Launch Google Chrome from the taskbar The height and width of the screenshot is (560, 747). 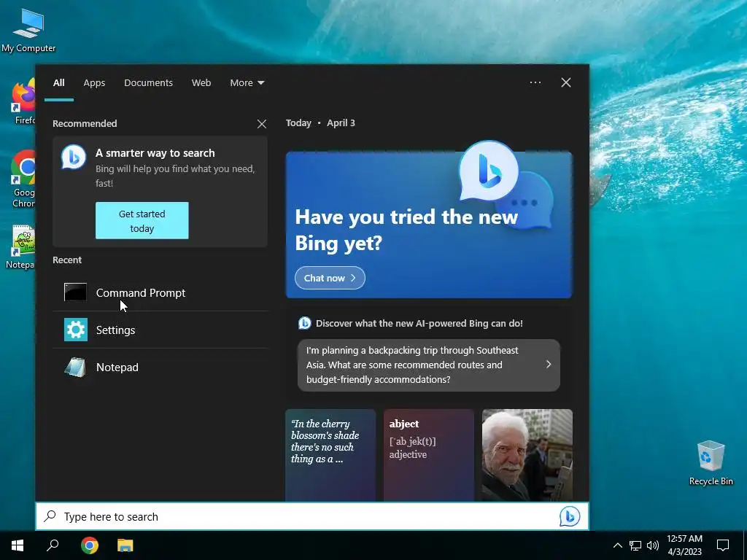(x=89, y=545)
